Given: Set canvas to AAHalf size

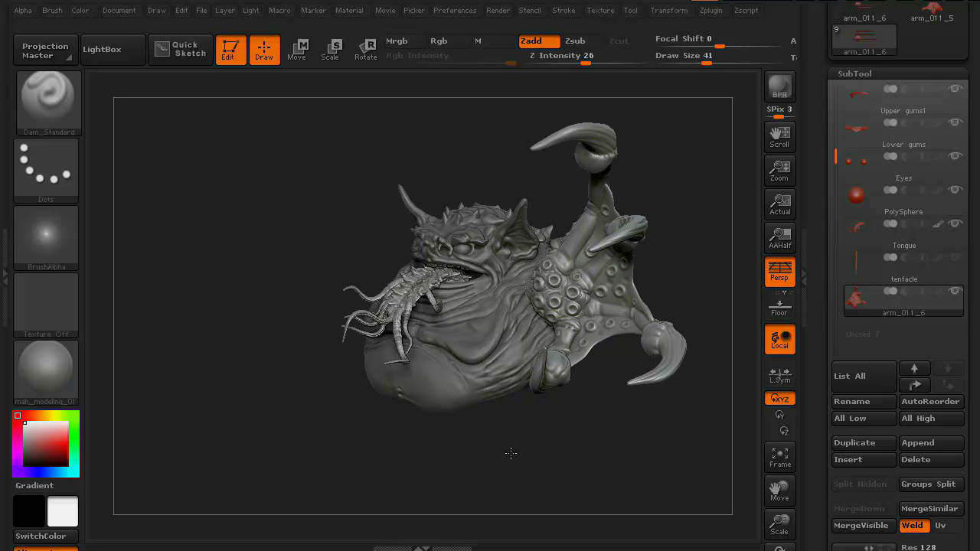Looking at the screenshot, I should coord(779,237).
